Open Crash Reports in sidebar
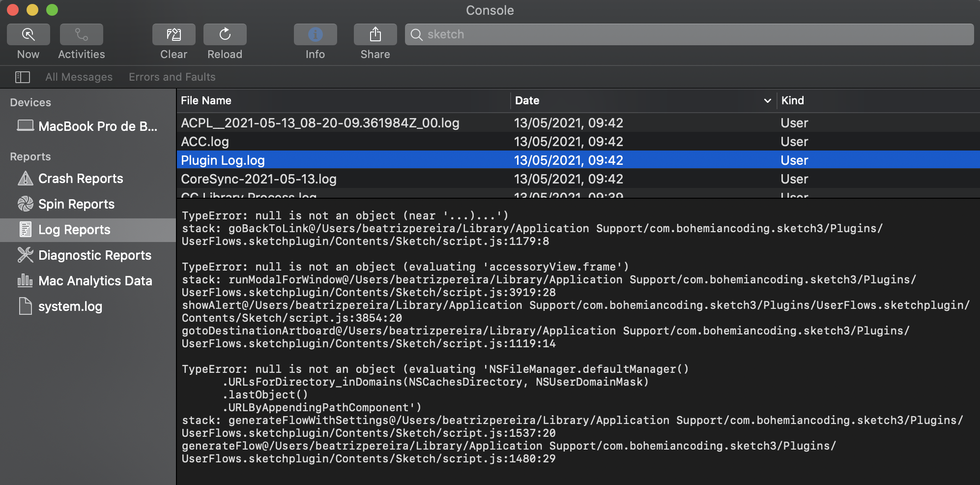Image resolution: width=980 pixels, height=485 pixels. [87, 179]
